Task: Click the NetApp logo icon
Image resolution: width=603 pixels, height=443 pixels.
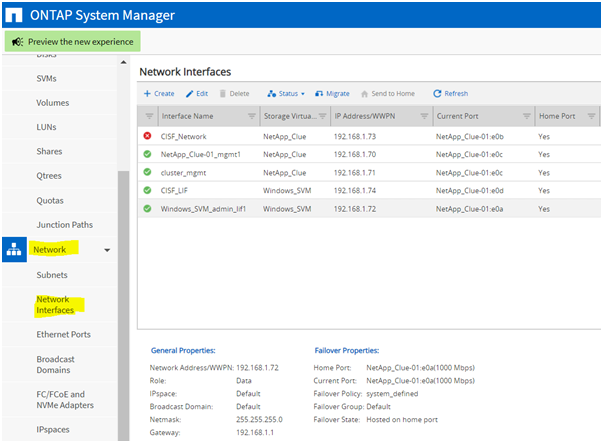Action: click(14, 15)
